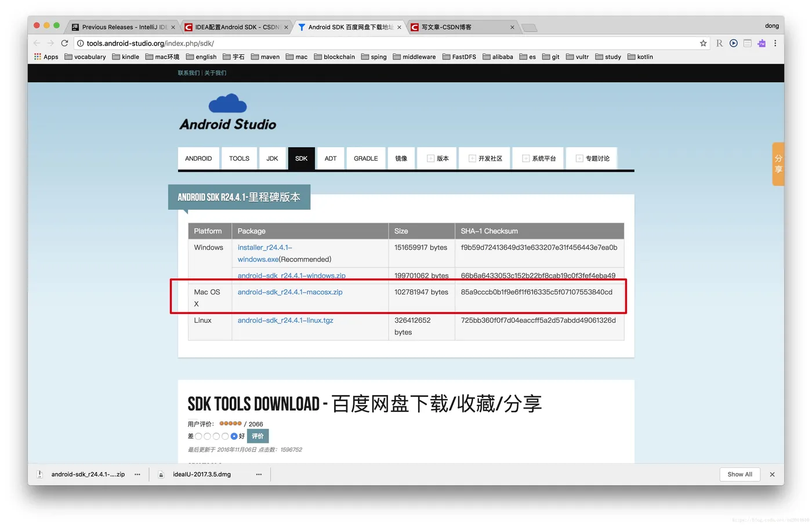Download installer_r24.4.1-windows.exe link

click(265, 253)
